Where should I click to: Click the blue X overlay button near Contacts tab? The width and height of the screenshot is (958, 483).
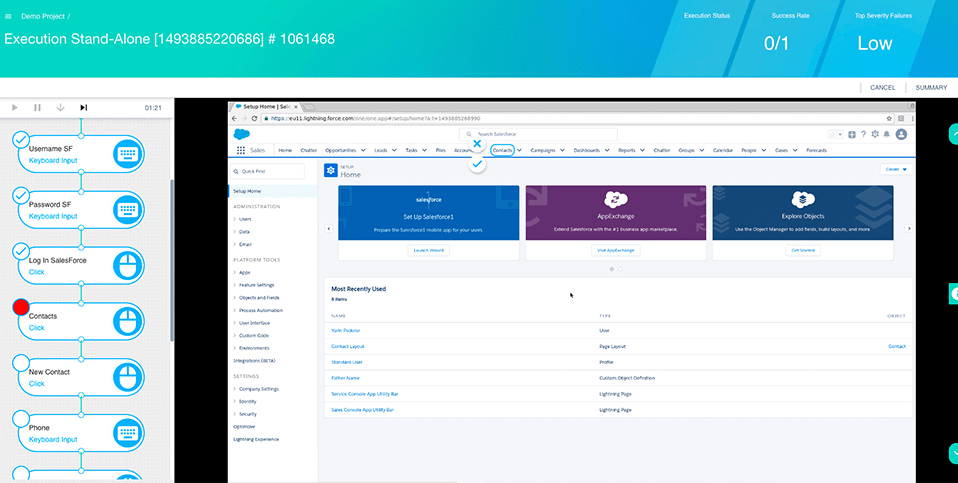point(477,144)
